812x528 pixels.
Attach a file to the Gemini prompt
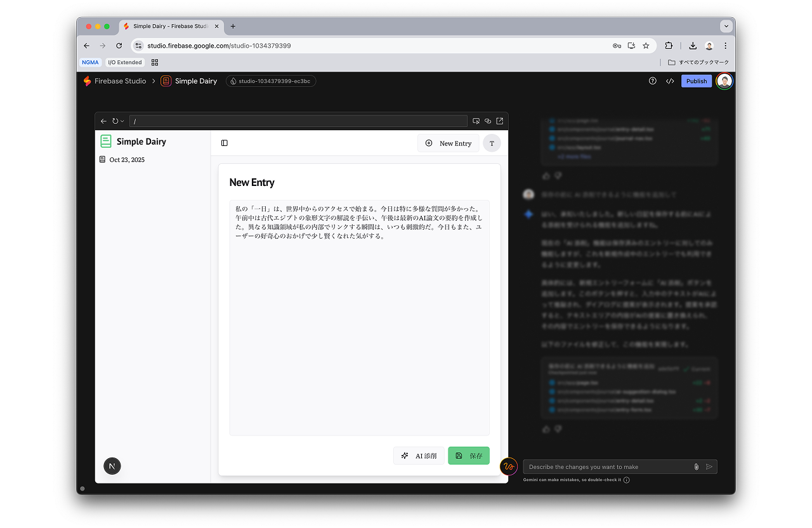[695, 466]
